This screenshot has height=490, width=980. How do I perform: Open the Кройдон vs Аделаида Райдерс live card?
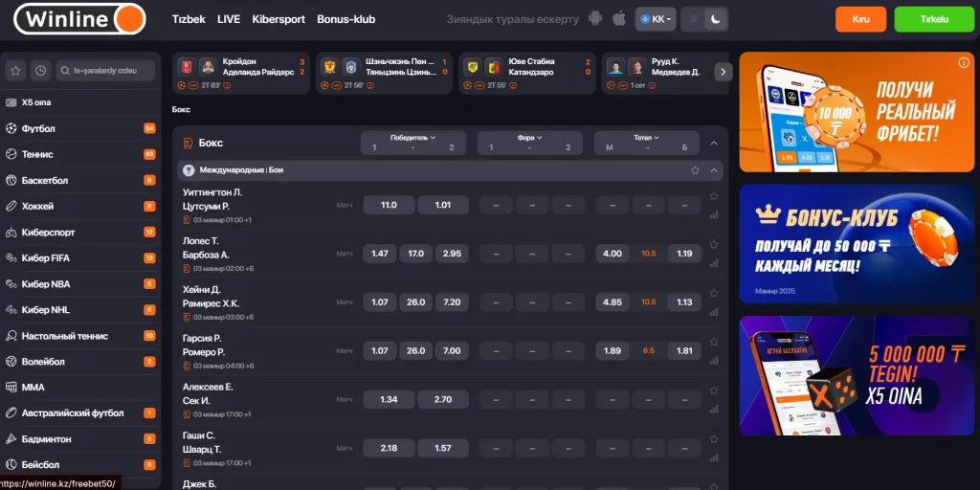[240, 73]
